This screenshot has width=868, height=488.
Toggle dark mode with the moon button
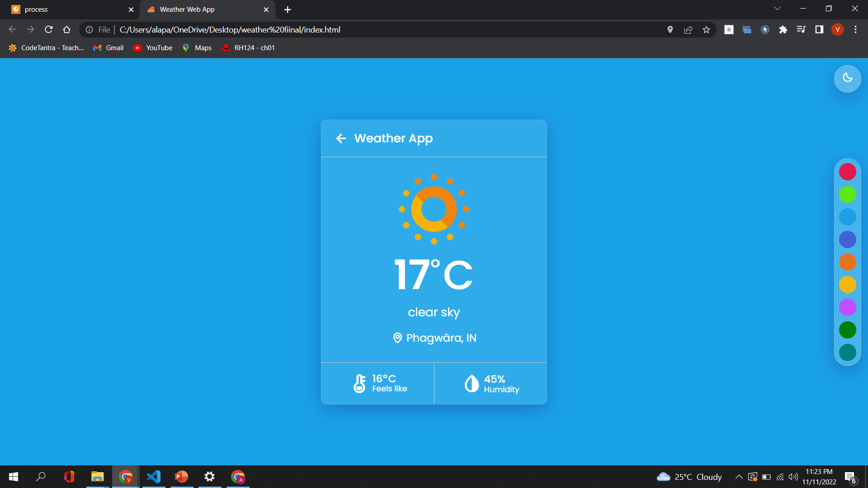847,78
